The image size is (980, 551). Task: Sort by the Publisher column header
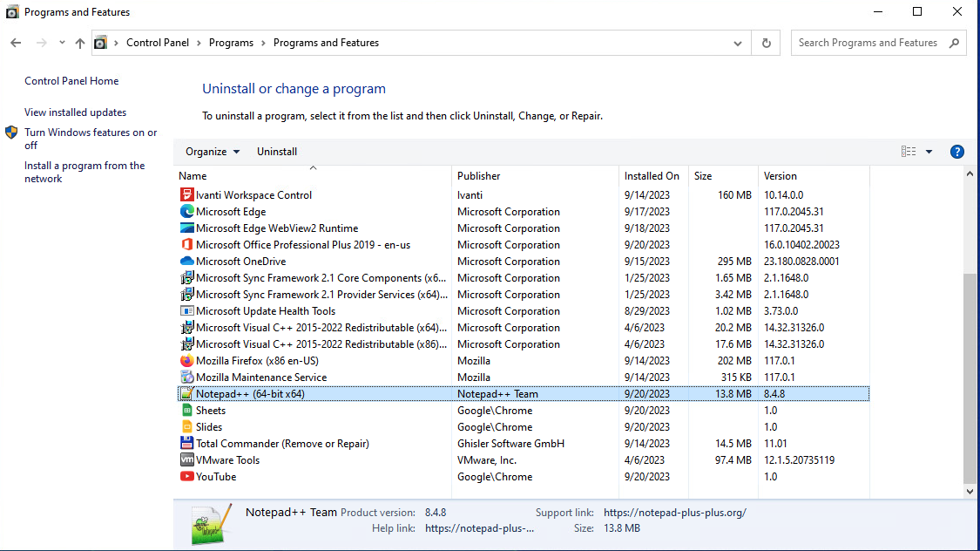pyautogui.click(x=535, y=176)
